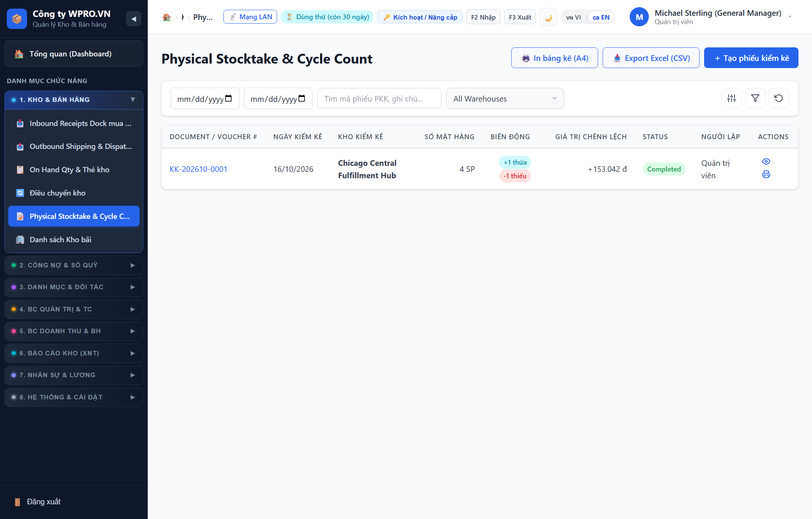Viewport: 812px width, 519px height.
Task: Click In bảng kê (A4) button
Action: point(554,58)
